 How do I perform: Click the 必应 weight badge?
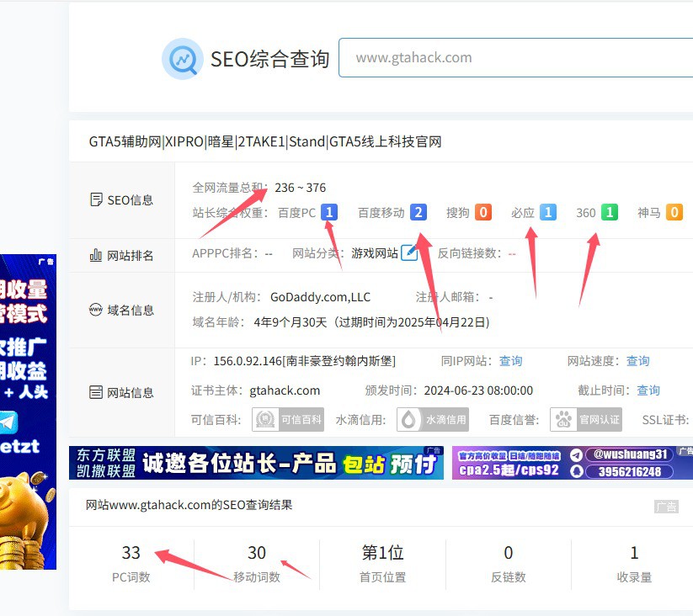click(x=547, y=213)
